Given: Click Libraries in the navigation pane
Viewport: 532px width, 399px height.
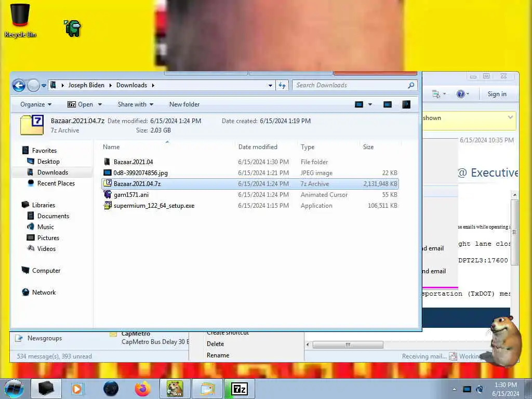Looking at the screenshot, I should pyautogui.click(x=44, y=205).
